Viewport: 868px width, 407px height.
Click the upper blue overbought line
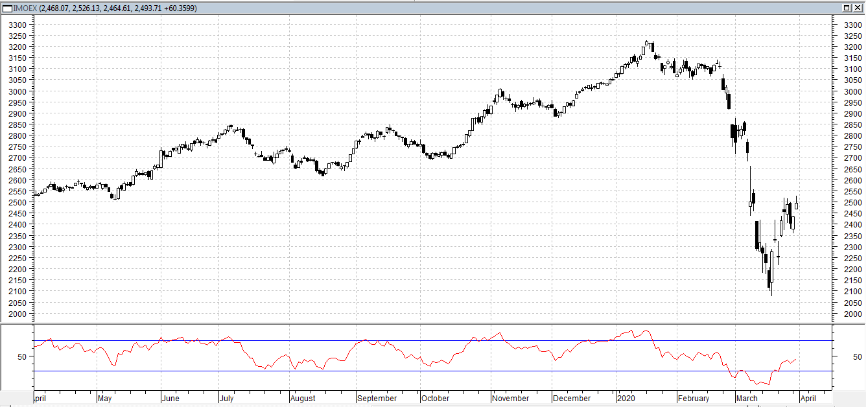pyautogui.click(x=432, y=340)
